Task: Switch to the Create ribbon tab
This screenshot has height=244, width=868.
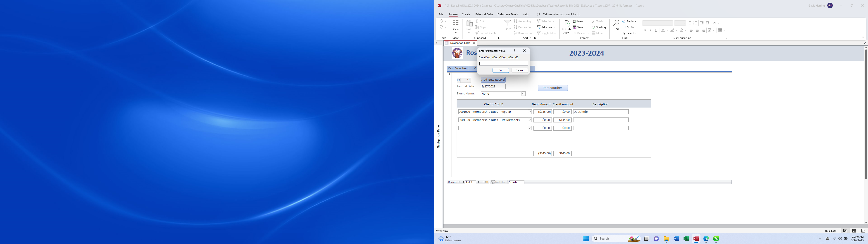Action: coord(466,14)
